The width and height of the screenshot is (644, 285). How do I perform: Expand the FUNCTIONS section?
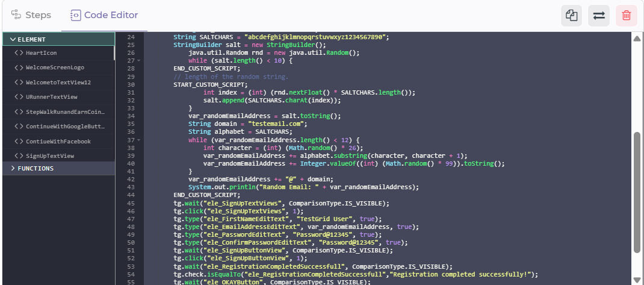[x=13, y=169]
